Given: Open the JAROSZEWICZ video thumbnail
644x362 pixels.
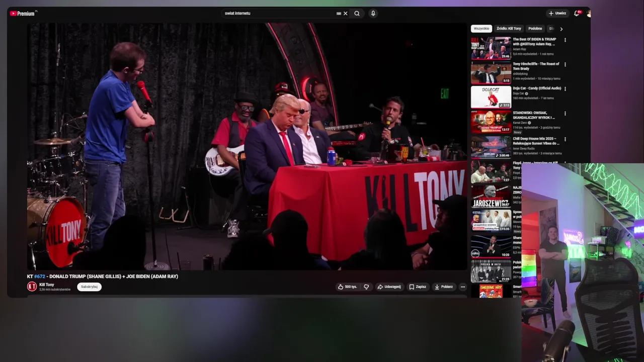Looking at the screenshot, I should point(491,196).
